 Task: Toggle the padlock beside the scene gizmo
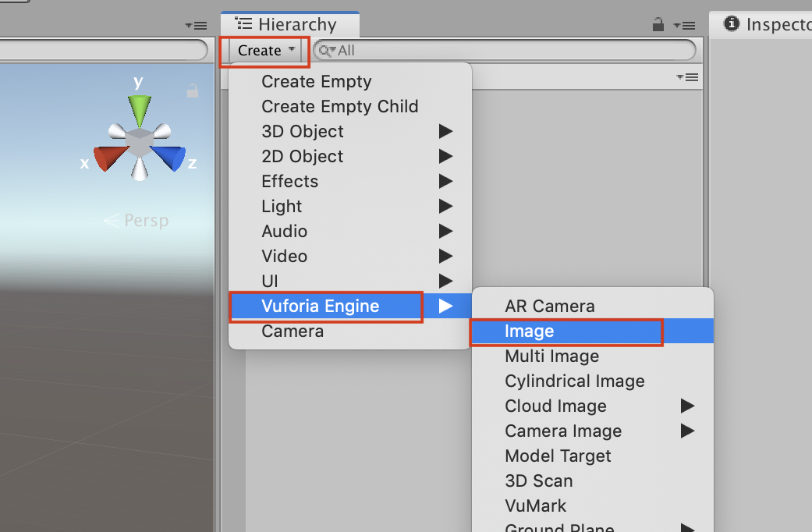(192, 90)
